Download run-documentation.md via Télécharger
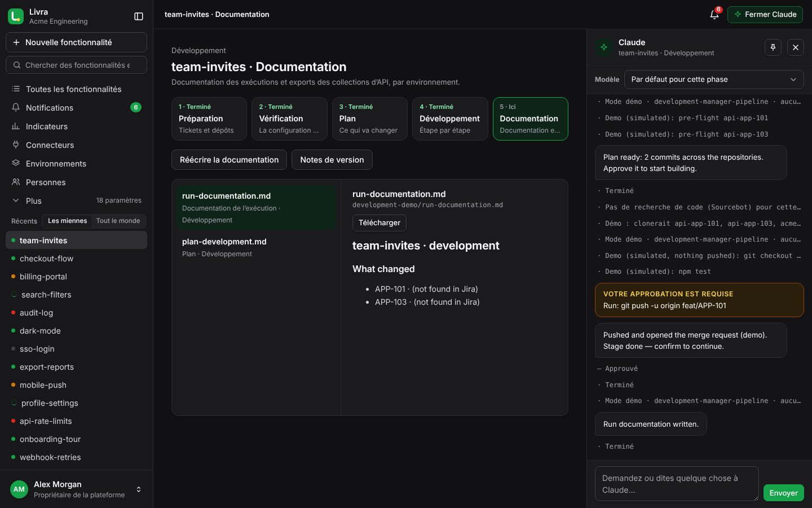 (379, 223)
